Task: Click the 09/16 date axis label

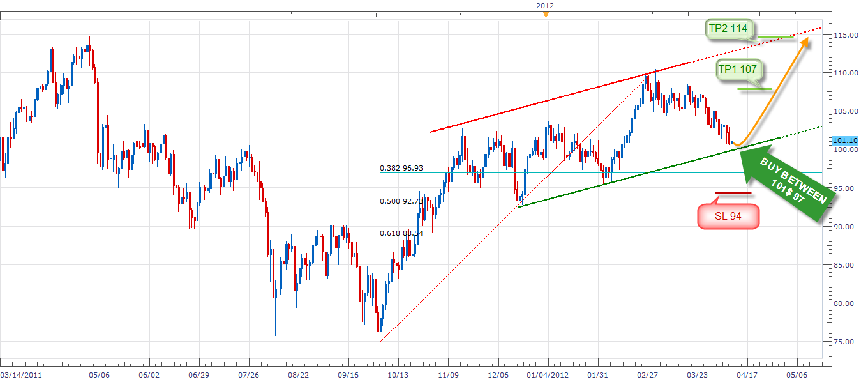Action: point(348,376)
